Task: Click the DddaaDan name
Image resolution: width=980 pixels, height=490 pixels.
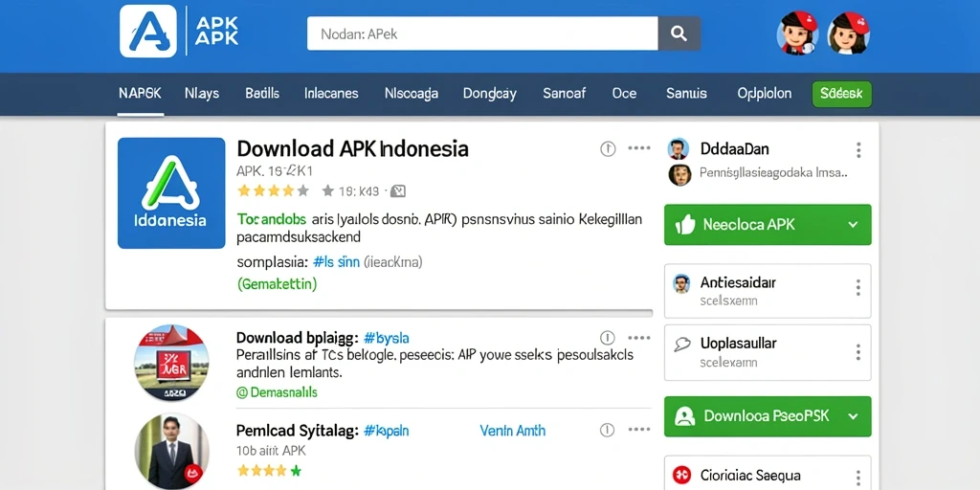Action: 734,149
